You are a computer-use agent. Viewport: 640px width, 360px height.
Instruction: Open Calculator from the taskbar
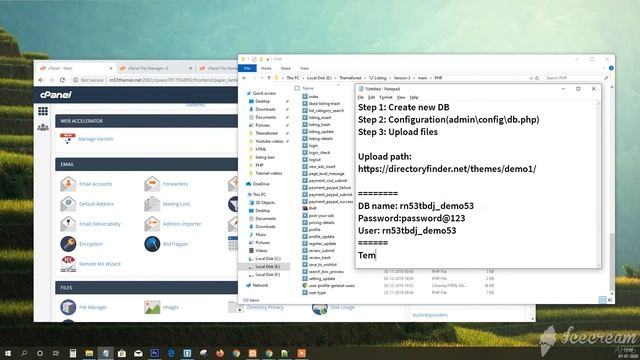point(73,353)
